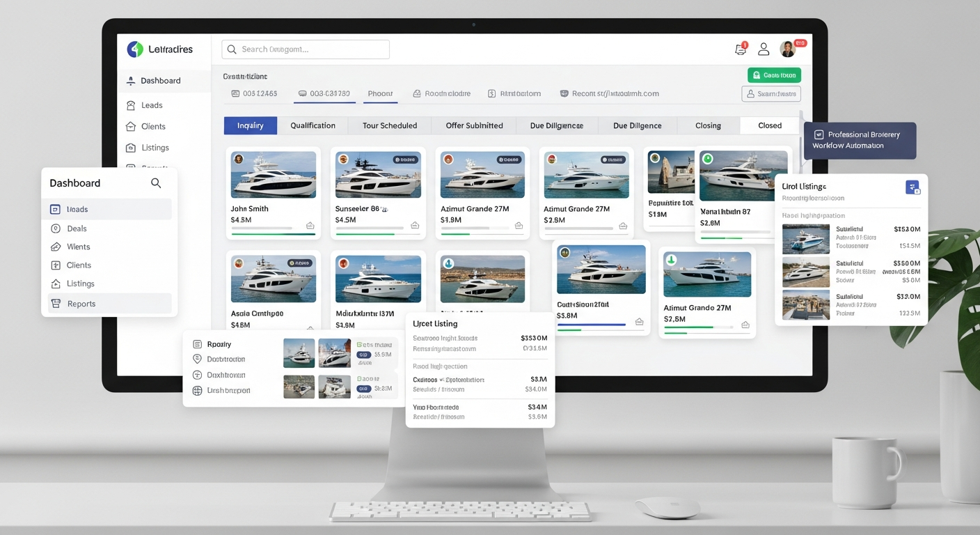Click the blue square icon in Lirol Listings panel
The image size is (980, 535).
tap(912, 187)
